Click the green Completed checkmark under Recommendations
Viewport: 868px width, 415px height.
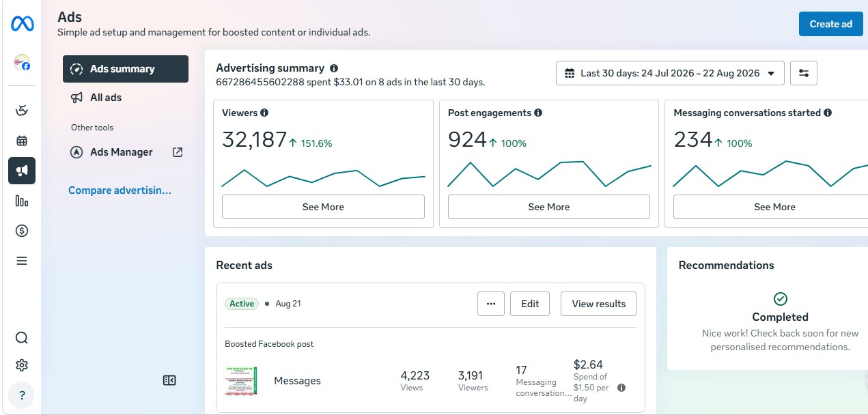[781, 299]
